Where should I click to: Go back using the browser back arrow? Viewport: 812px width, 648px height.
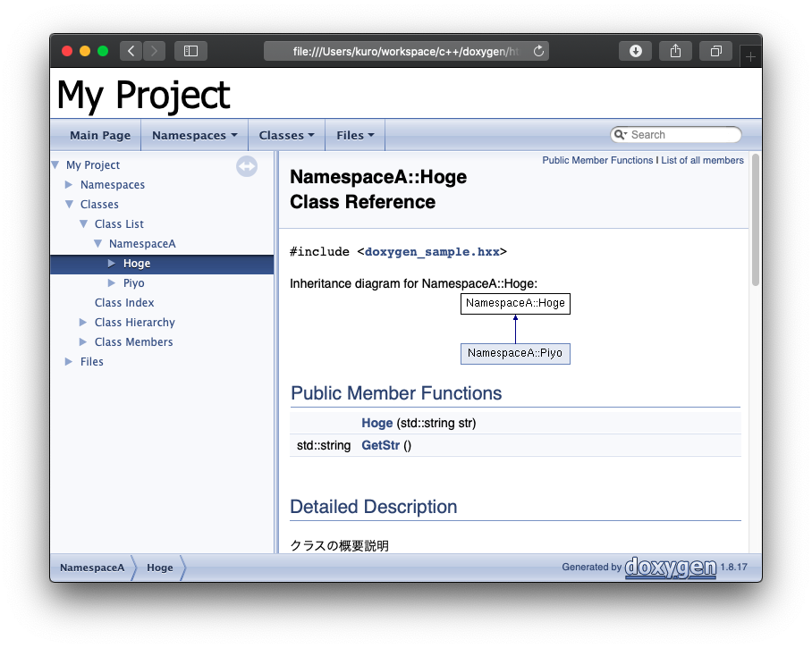point(131,51)
